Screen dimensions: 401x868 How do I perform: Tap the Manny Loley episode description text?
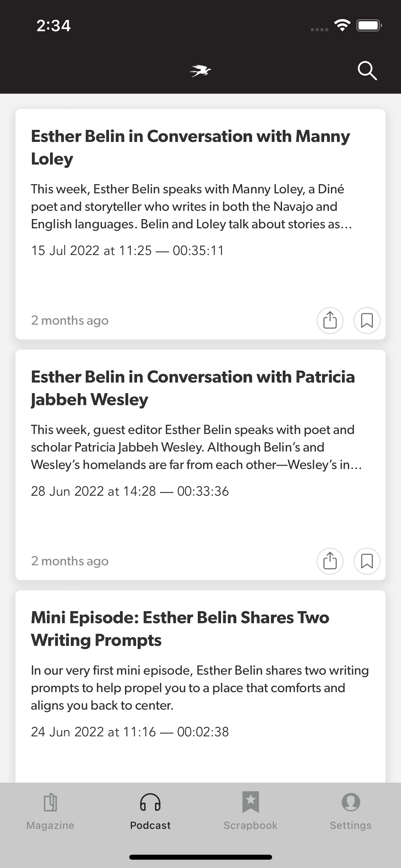tap(191, 206)
